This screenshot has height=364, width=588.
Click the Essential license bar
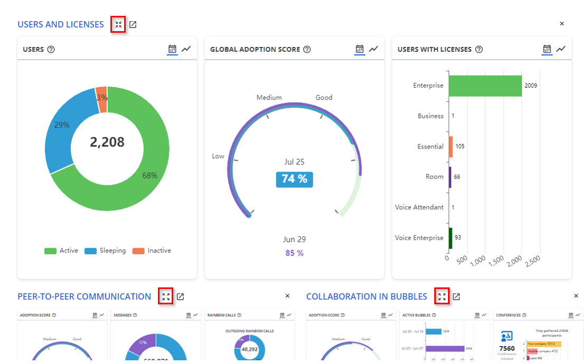point(451,146)
